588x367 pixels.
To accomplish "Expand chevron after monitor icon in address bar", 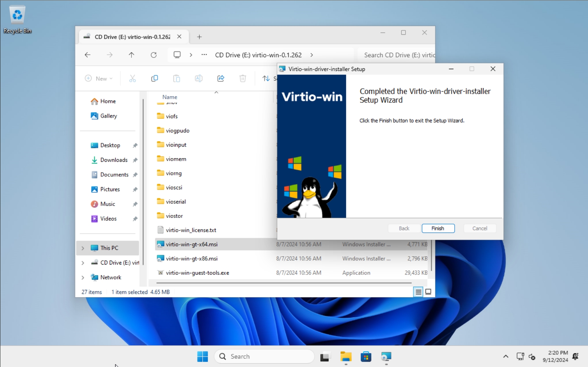I will (191, 55).
